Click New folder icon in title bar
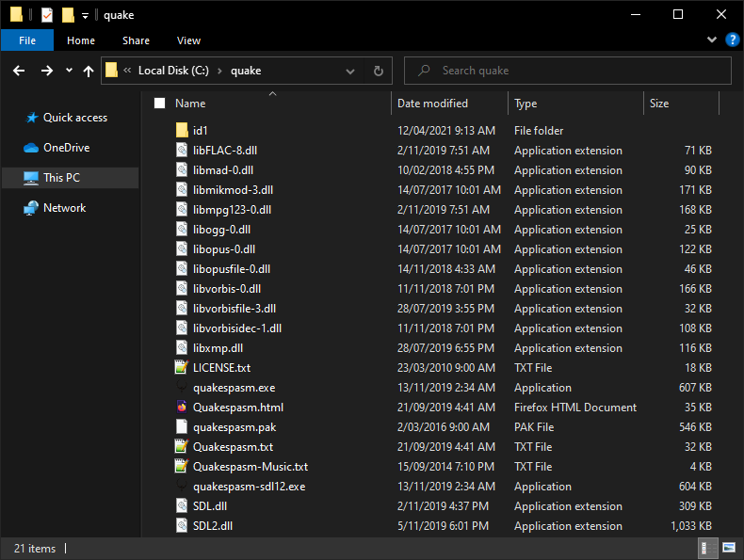 (x=68, y=15)
